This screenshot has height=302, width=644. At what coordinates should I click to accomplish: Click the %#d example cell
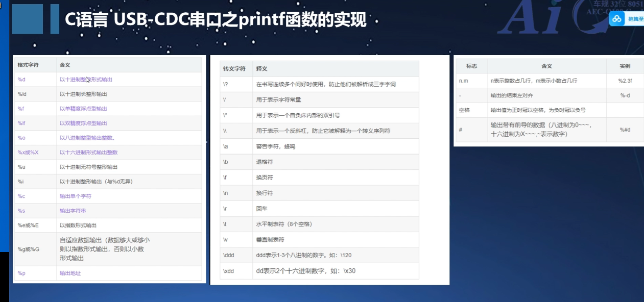(625, 130)
